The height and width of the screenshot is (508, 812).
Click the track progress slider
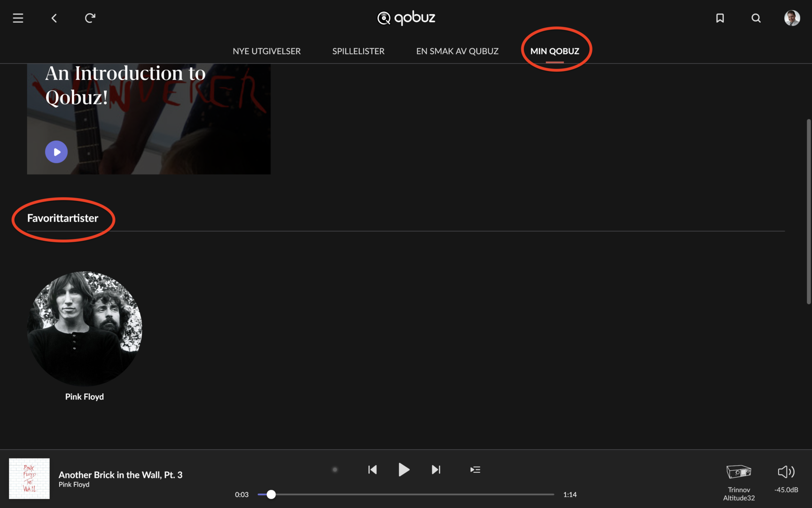[x=406, y=494]
